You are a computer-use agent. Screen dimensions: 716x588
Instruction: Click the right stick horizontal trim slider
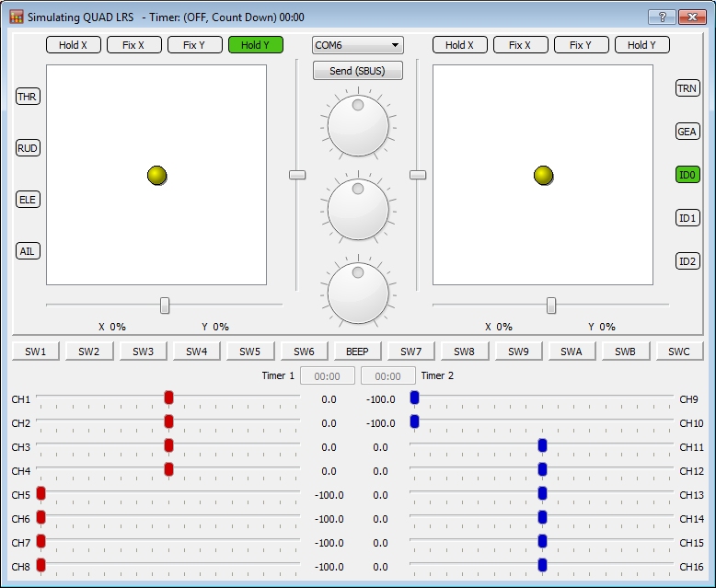(x=551, y=306)
